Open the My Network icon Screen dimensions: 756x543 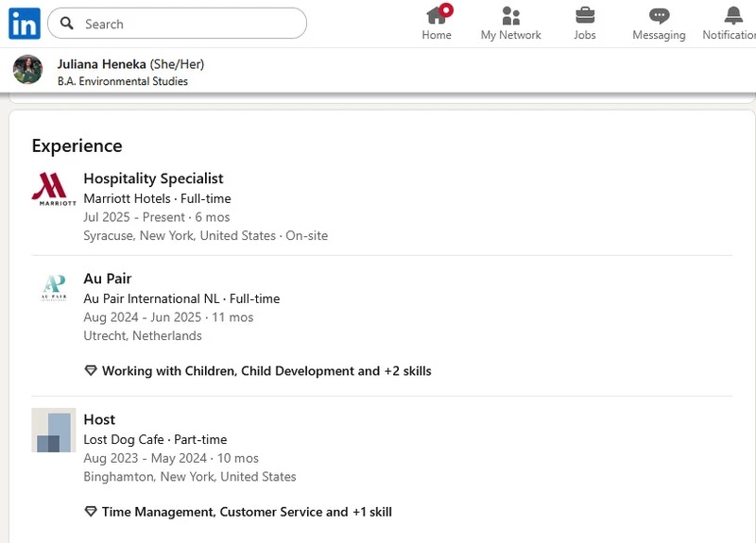pyautogui.click(x=510, y=15)
